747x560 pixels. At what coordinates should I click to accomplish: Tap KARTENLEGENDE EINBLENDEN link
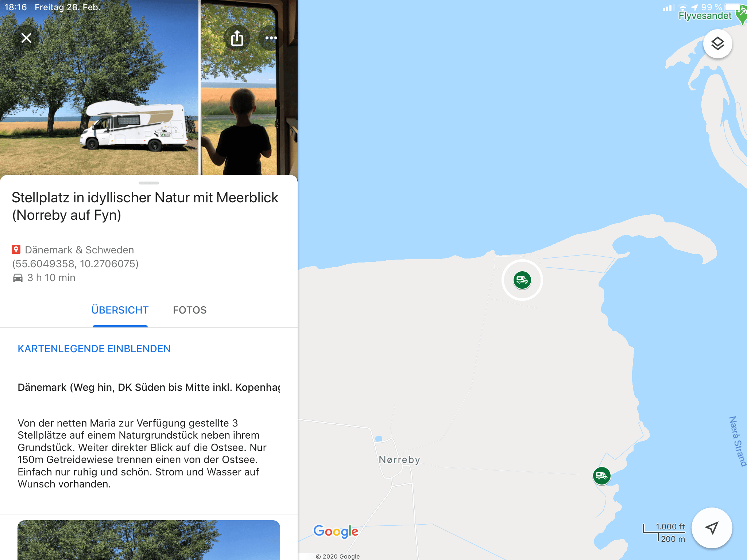click(x=94, y=349)
